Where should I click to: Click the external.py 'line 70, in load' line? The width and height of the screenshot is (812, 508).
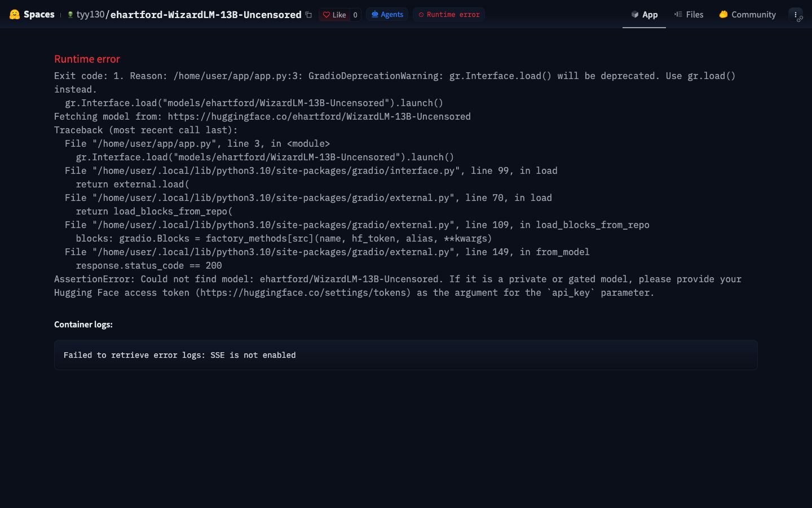coord(308,198)
